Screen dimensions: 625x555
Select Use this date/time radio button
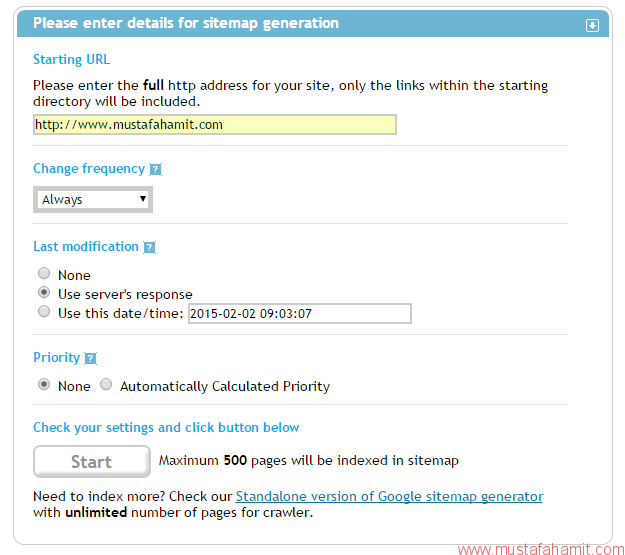[44, 311]
